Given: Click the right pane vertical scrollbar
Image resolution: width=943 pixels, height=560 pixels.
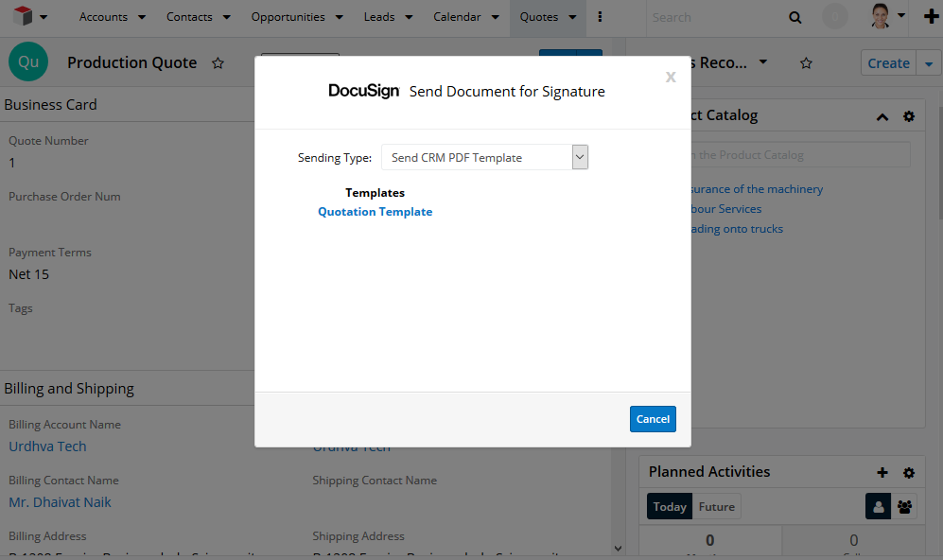Looking at the screenshot, I should [x=939, y=163].
